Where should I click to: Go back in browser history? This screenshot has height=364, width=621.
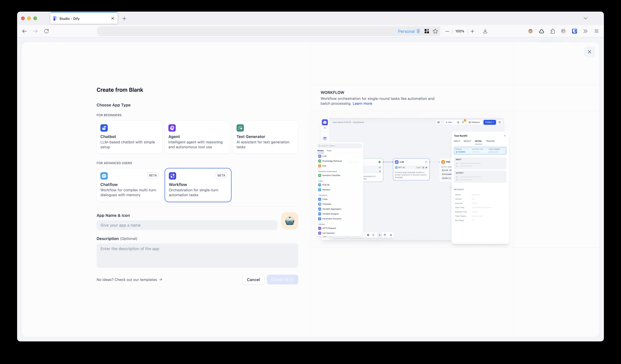point(24,31)
